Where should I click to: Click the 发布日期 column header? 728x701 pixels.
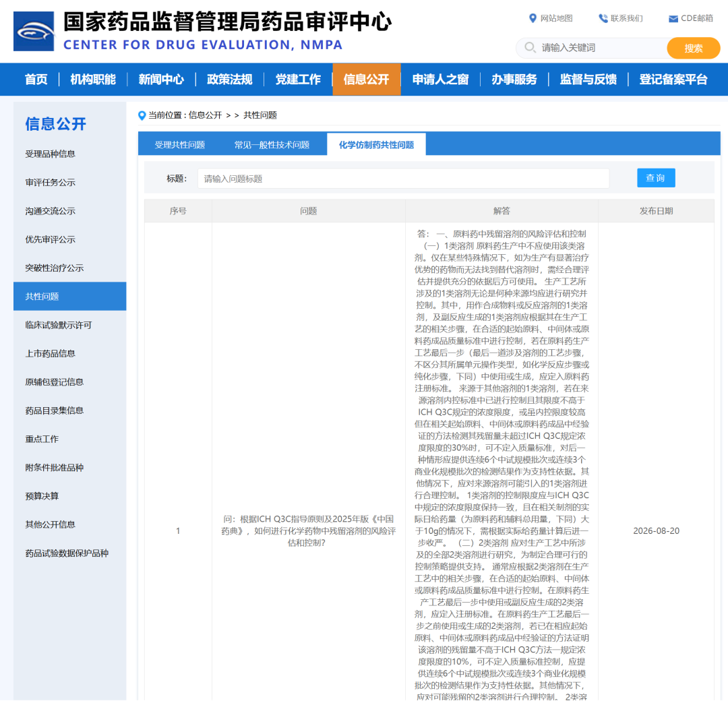[656, 211]
